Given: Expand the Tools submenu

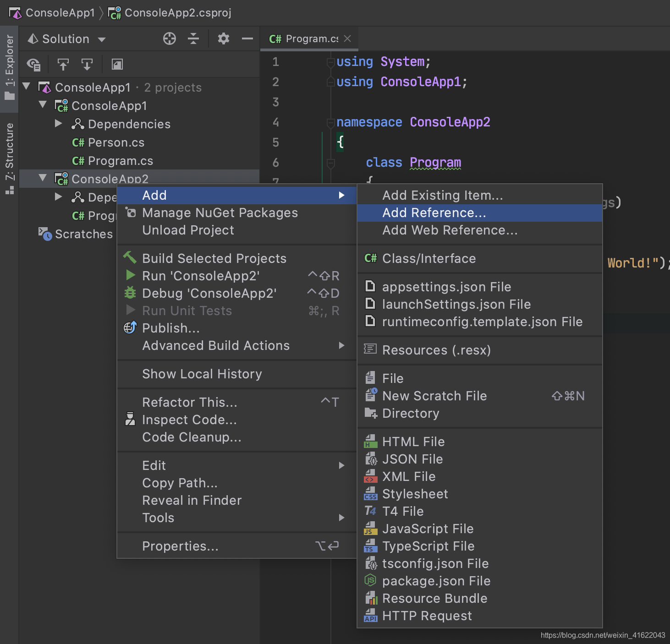Looking at the screenshot, I should tap(341, 518).
